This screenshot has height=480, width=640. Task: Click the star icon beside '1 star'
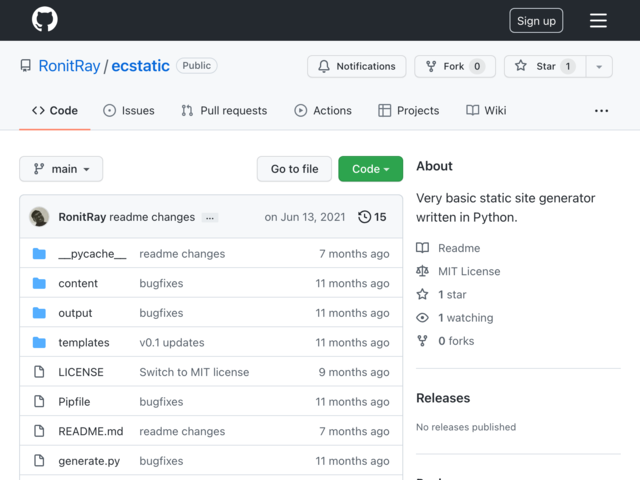pyautogui.click(x=422, y=294)
